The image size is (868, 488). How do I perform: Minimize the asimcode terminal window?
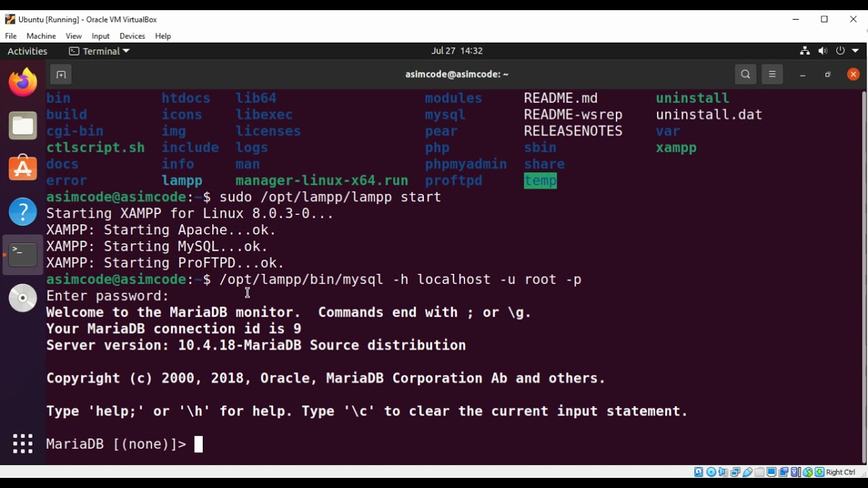coord(802,75)
